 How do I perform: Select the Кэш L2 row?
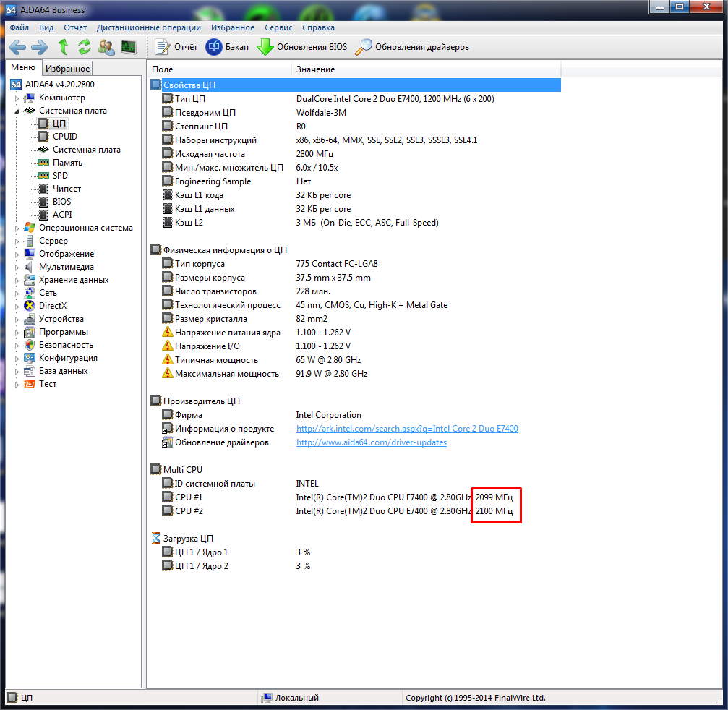(355, 223)
